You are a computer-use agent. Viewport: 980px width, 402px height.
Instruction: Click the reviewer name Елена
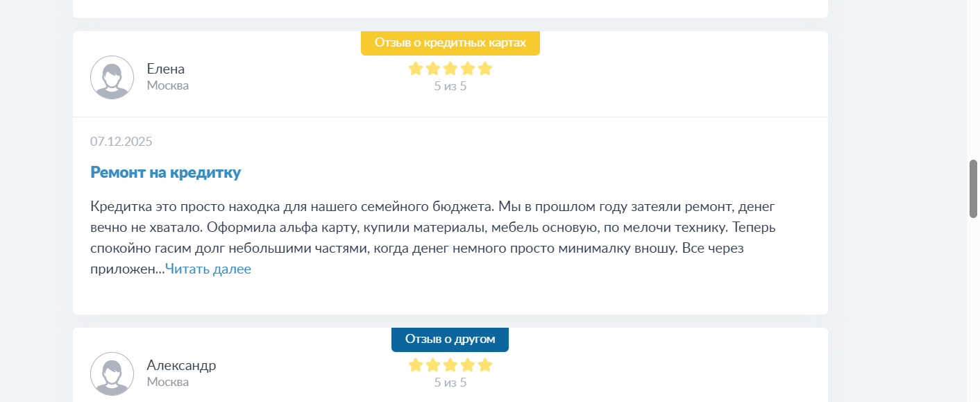[x=166, y=69]
